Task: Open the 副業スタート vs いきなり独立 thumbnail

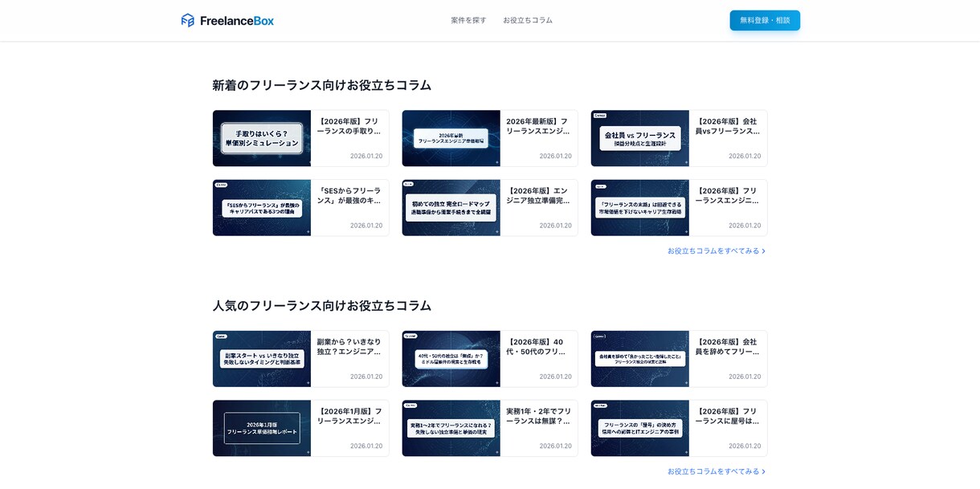Action: [262, 359]
